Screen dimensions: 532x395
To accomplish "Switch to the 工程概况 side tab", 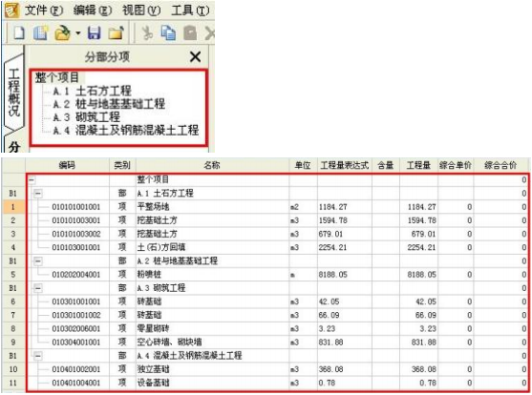I will coord(13,93).
